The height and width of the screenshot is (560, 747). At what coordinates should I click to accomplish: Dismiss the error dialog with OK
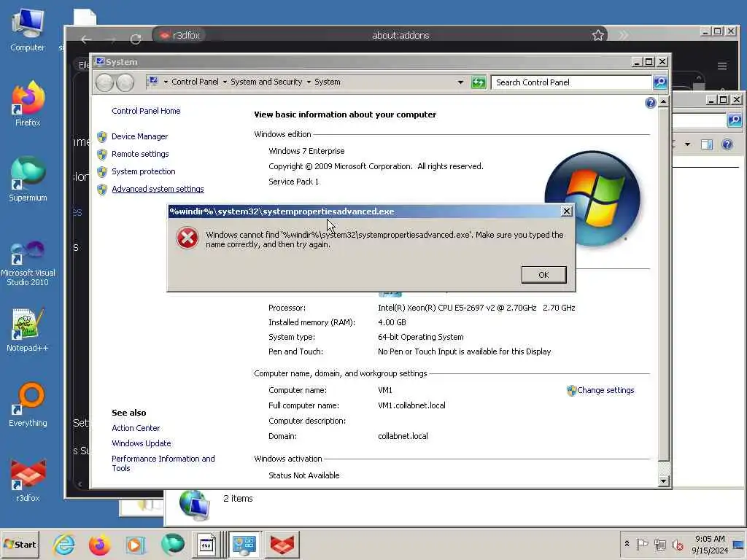(x=543, y=275)
